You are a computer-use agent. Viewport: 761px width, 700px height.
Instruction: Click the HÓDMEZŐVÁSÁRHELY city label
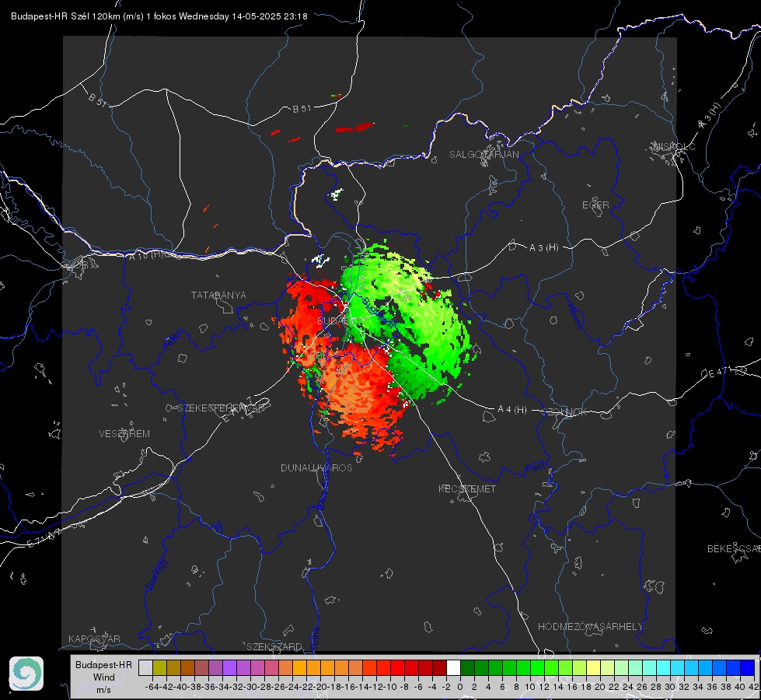pyautogui.click(x=590, y=627)
